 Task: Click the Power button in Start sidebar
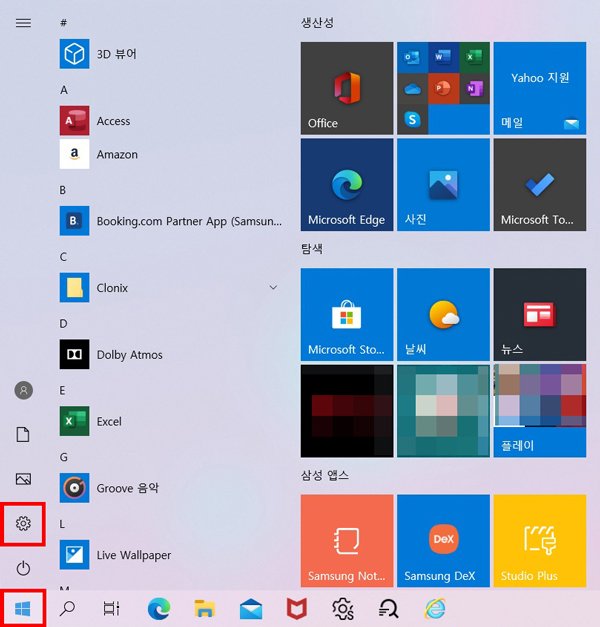[x=23, y=568]
